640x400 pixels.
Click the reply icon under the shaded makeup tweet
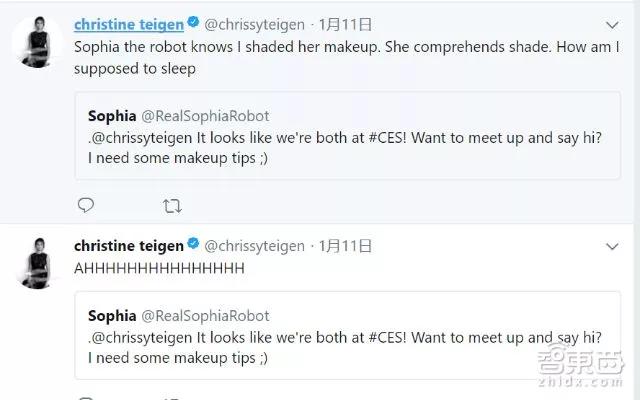(x=86, y=206)
